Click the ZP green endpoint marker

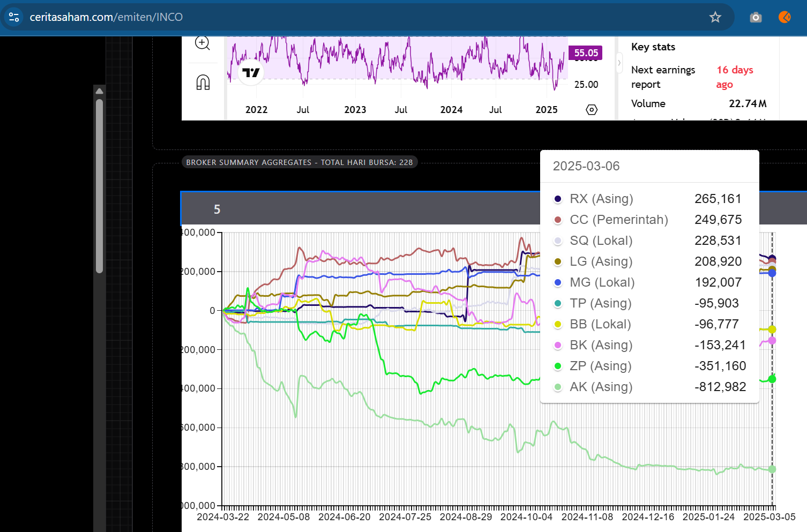click(x=772, y=379)
